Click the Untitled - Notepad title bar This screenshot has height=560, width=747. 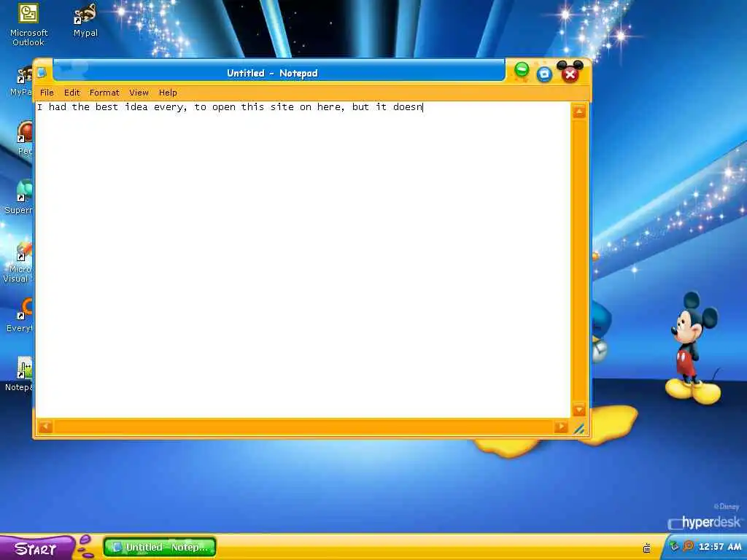pyautogui.click(x=279, y=72)
